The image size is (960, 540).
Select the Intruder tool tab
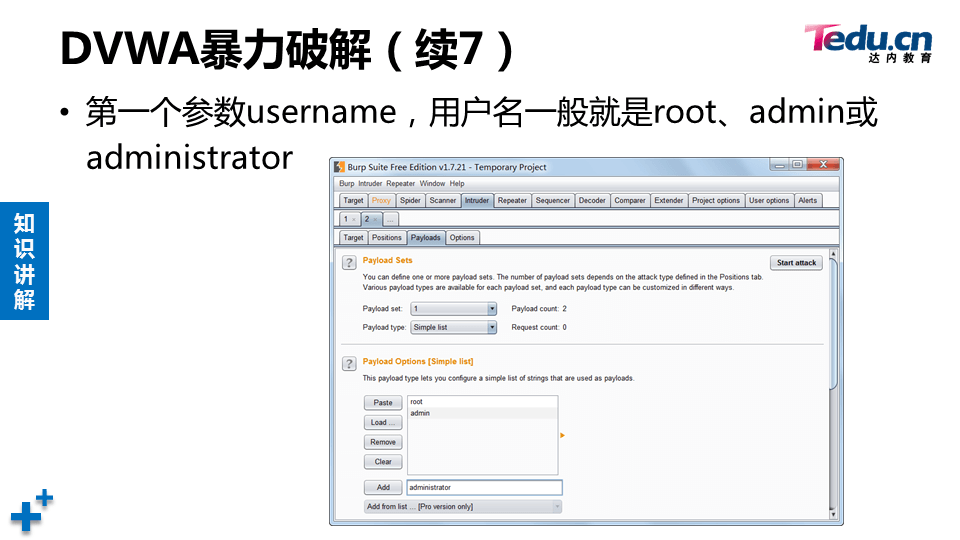477,200
